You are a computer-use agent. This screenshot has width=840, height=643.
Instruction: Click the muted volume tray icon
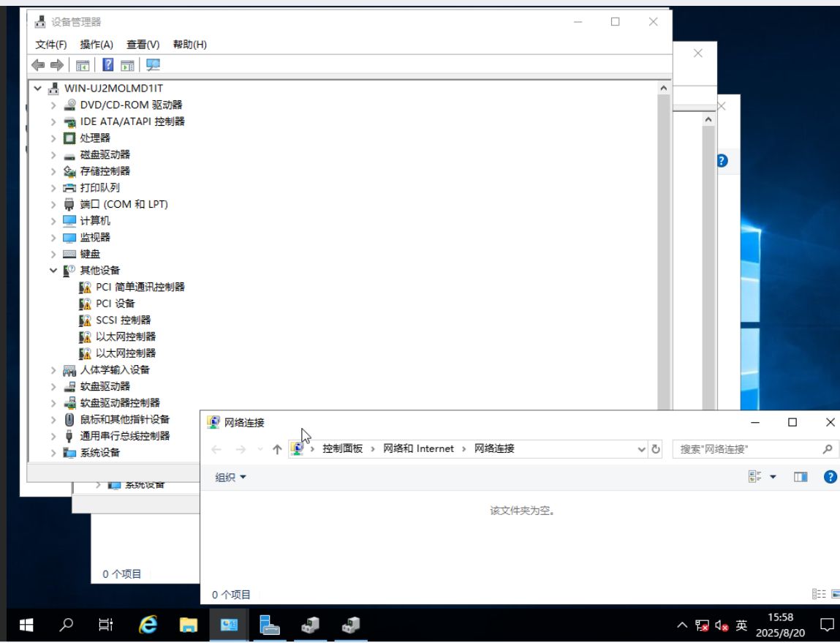click(722, 625)
